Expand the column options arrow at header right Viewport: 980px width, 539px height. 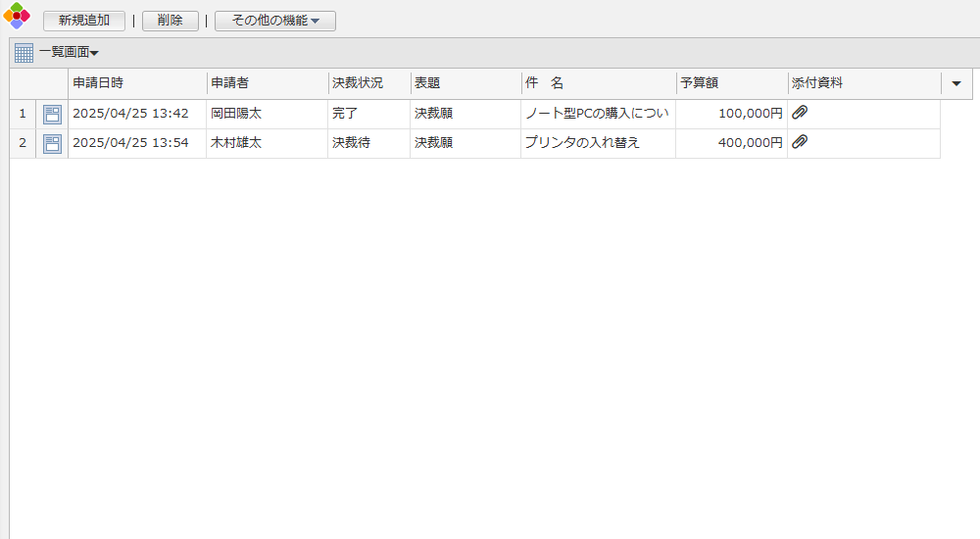tap(956, 83)
